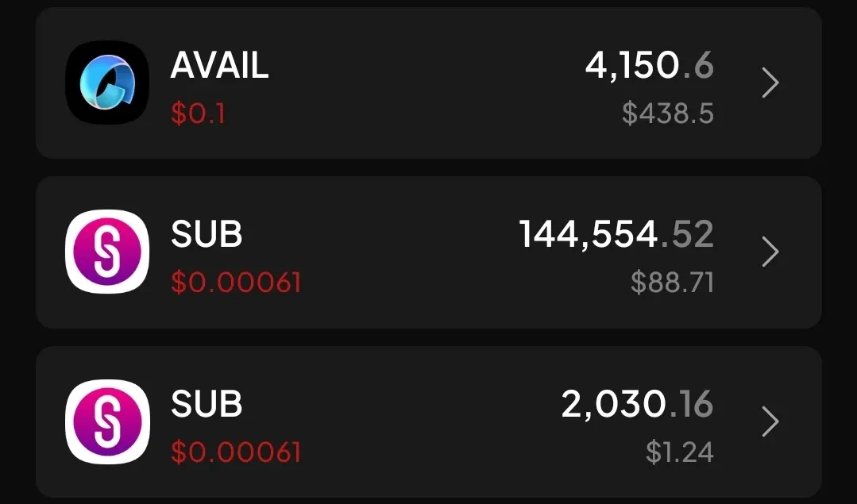Tap the $0.00061 price in the 2,030.16 row
Viewport: 857px width, 504px height.
tap(236, 452)
